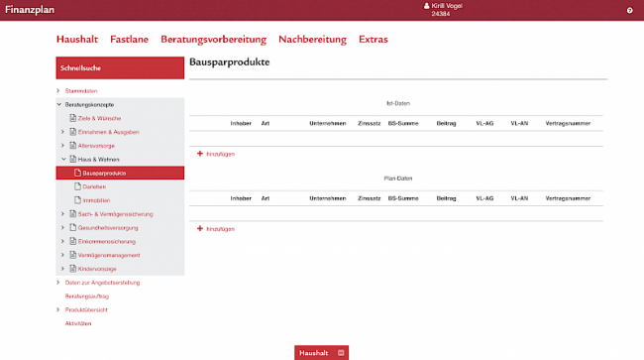The width and height of the screenshot is (644, 360).
Task: Expand the Einkommenssicherung node
Action: click(62, 241)
